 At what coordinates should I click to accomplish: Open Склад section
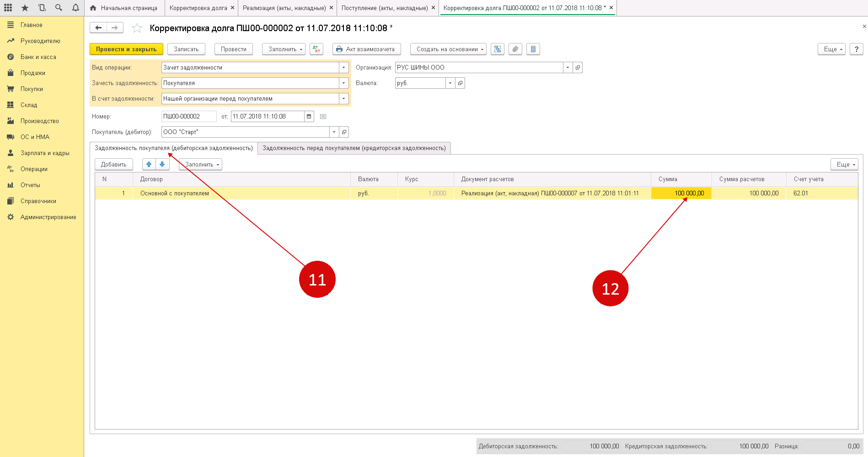pyautogui.click(x=29, y=105)
